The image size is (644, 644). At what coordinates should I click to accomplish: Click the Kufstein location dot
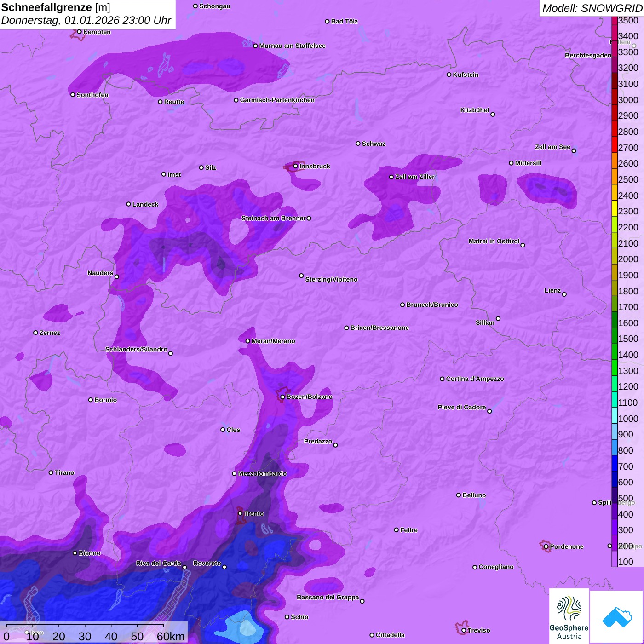coord(449,75)
